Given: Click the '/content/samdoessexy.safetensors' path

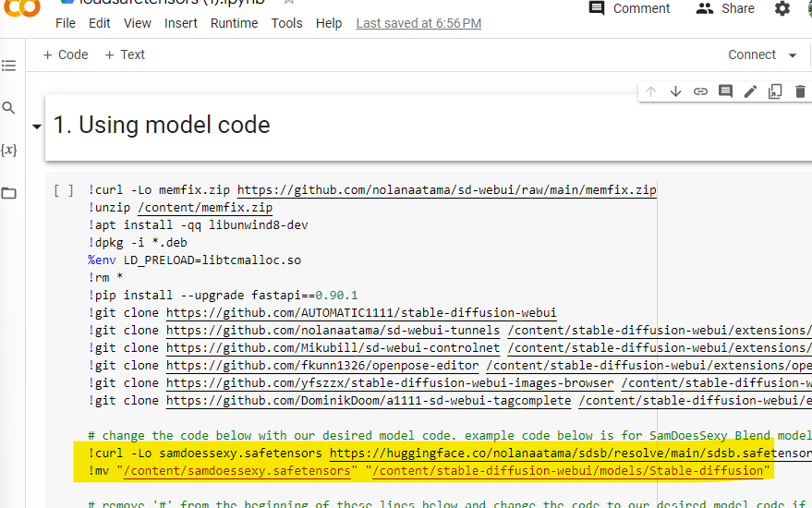Looking at the screenshot, I should 237,471.
